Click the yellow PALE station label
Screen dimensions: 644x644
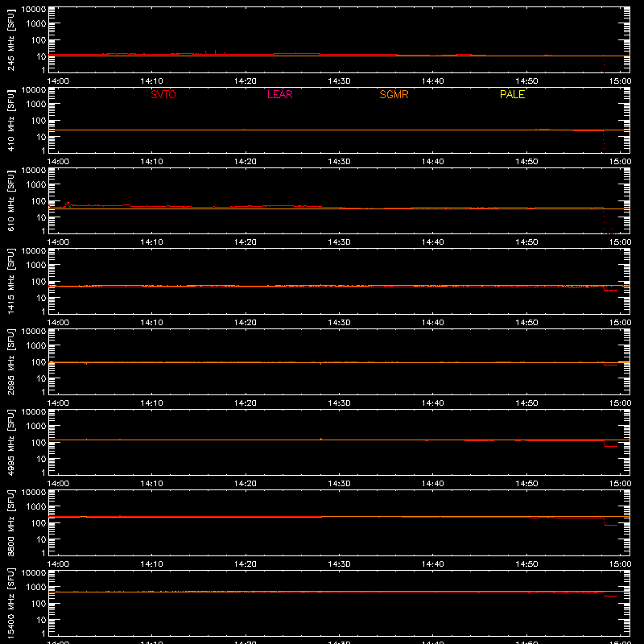[x=512, y=94]
